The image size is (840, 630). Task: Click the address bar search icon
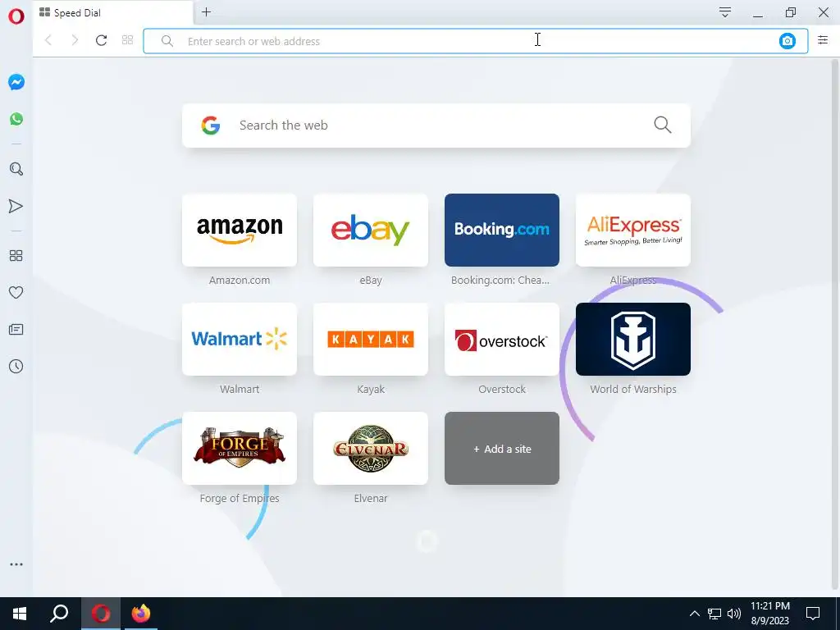point(167,41)
